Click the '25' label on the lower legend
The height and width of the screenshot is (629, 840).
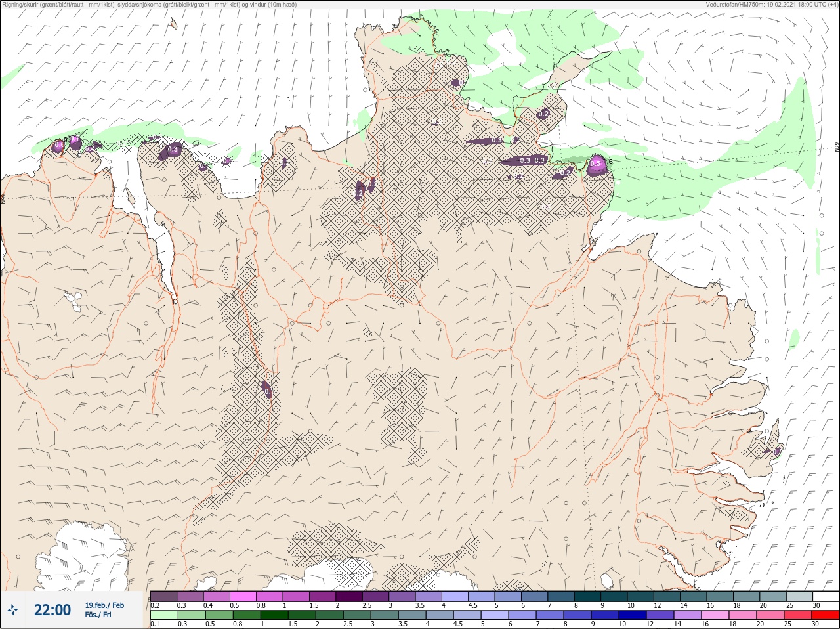pyautogui.click(x=787, y=624)
